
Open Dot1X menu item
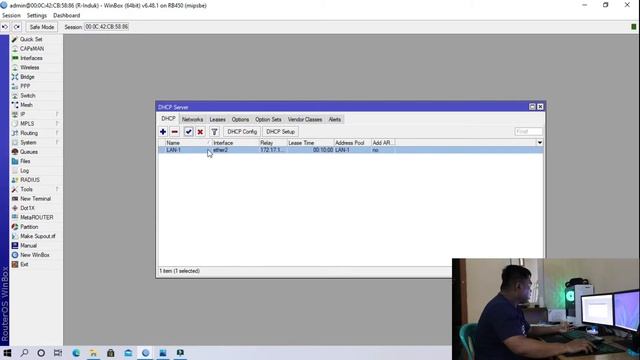(27, 208)
